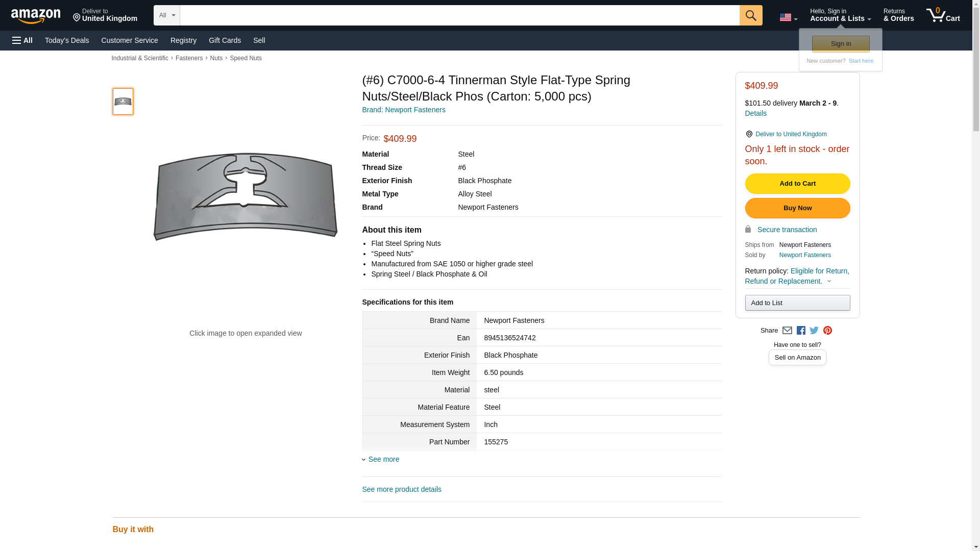The width and height of the screenshot is (980, 551).
Task: Click the Buy Now button
Action: point(797,208)
